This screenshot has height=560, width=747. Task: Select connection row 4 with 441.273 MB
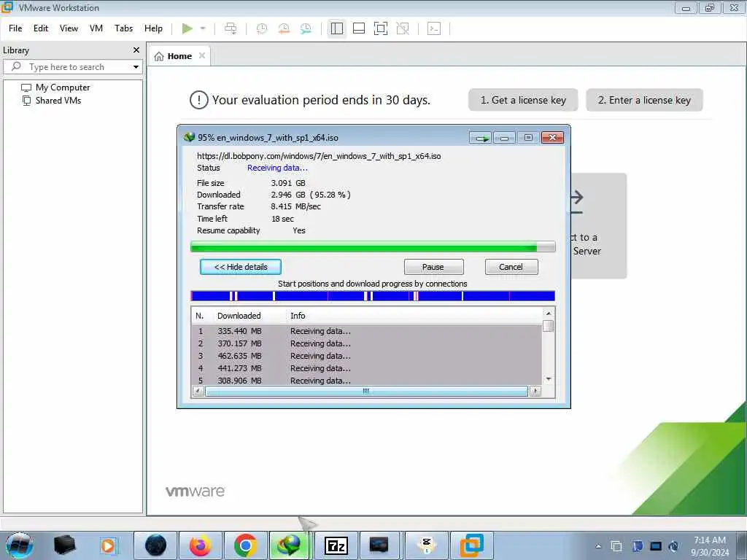click(367, 368)
